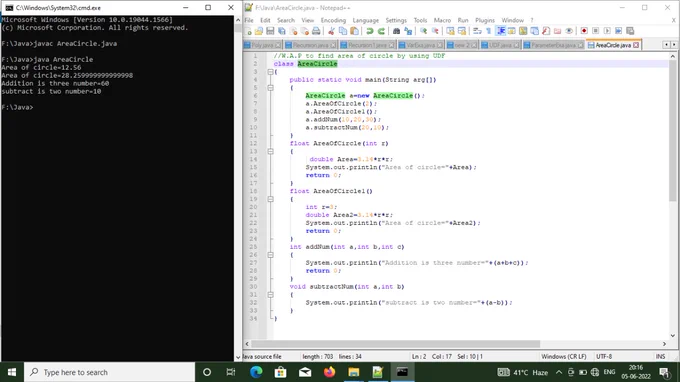Click the Playback macro icon
The image size is (680, 382).
(607, 31)
